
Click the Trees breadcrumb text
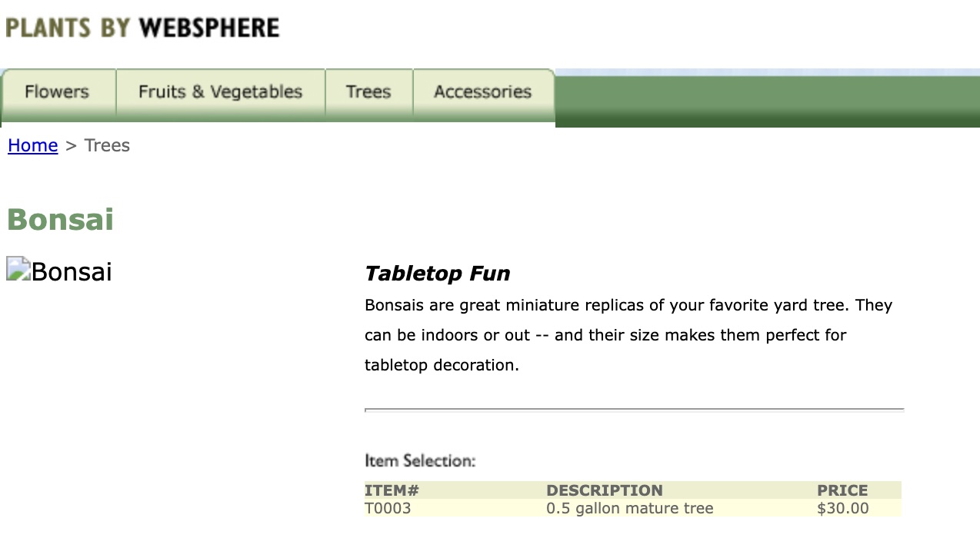tap(107, 145)
